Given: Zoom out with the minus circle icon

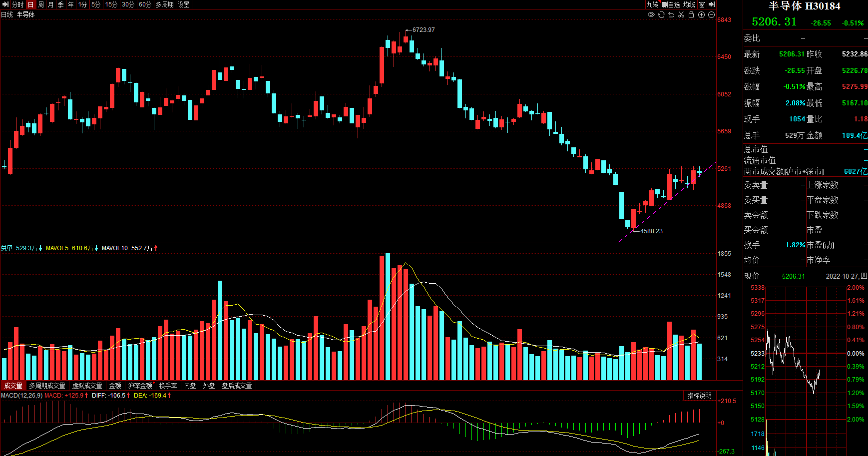Looking at the screenshot, I should [x=711, y=14].
